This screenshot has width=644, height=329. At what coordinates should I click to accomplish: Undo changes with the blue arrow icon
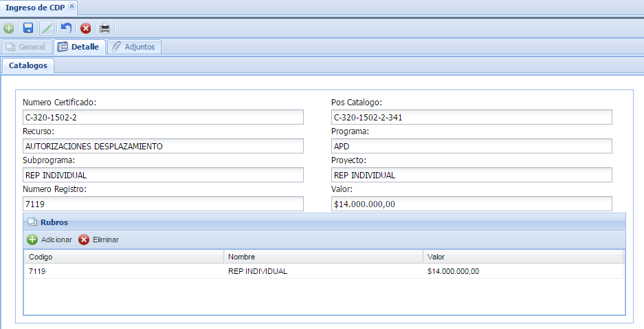[x=66, y=28]
